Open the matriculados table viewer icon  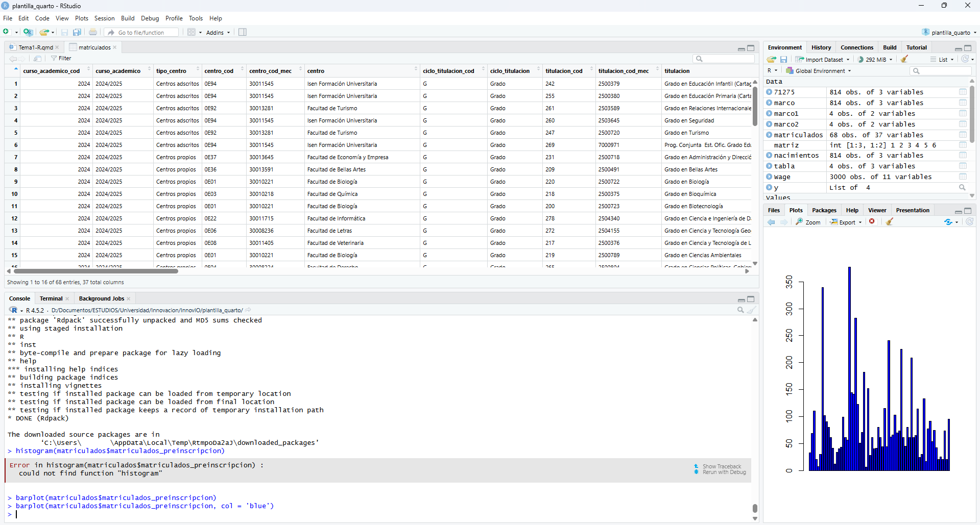pyautogui.click(x=962, y=135)
